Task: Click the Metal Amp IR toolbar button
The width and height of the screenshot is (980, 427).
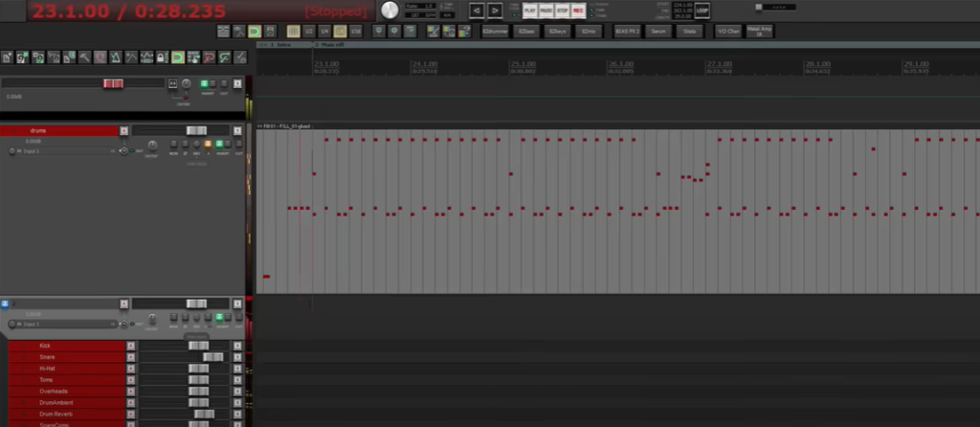Action: click(759, 32)
